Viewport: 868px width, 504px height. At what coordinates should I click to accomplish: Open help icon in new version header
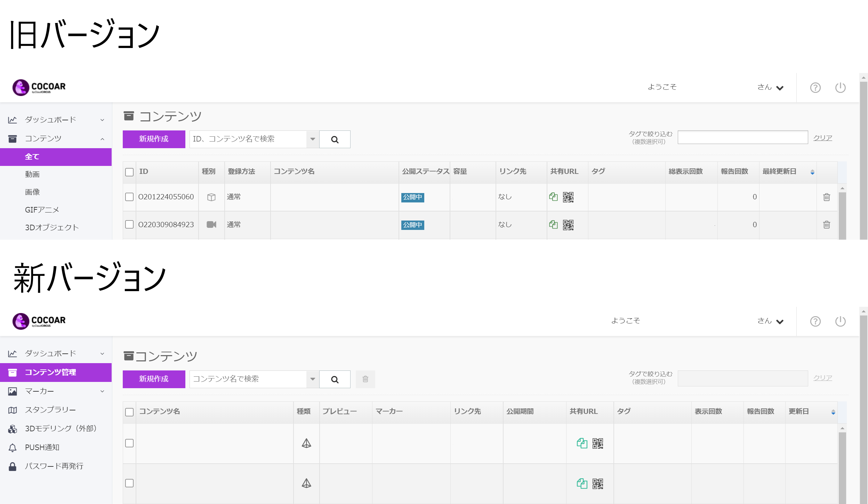pos(815,321)
